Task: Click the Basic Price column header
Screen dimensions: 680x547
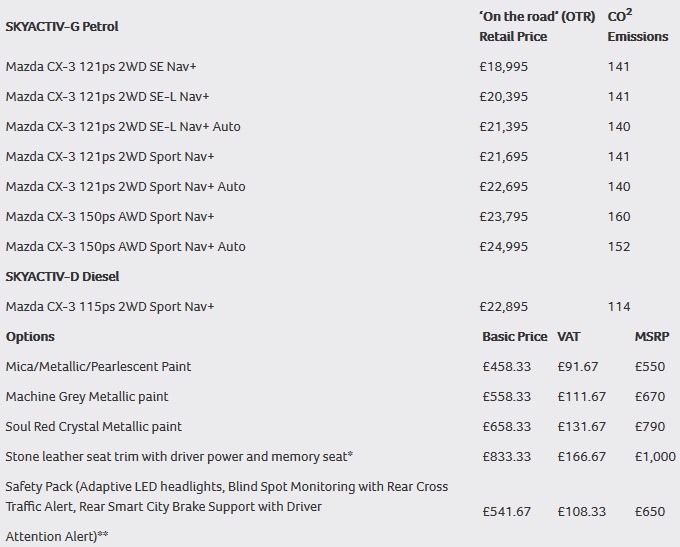Action: tap(514, 337)
